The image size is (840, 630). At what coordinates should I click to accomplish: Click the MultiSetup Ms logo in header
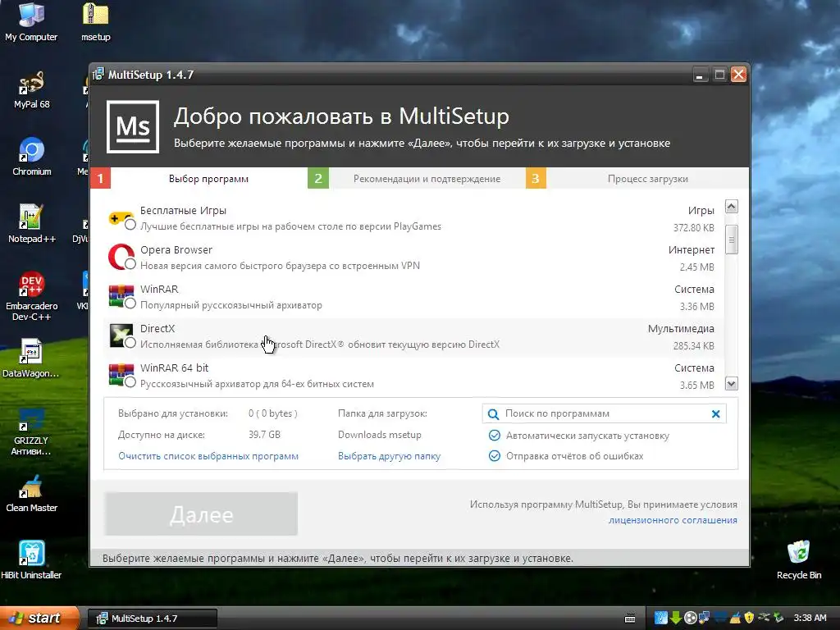point(133,127)
